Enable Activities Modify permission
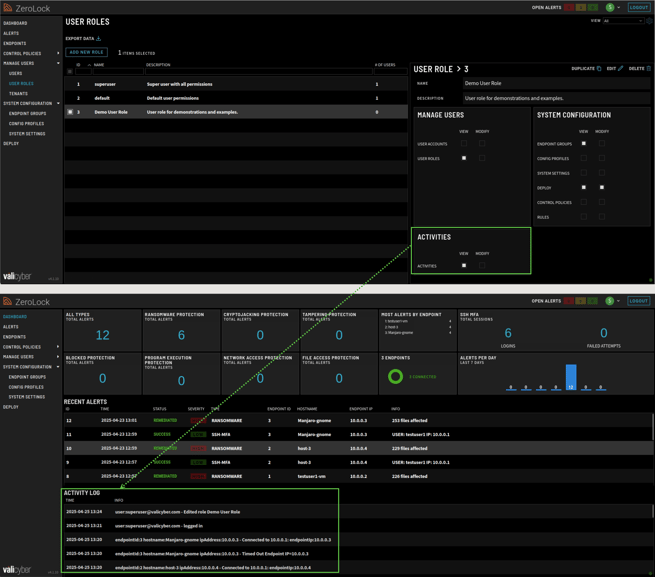Image resolution: width=655 pixels, height=577 pixels. (482, 265)
